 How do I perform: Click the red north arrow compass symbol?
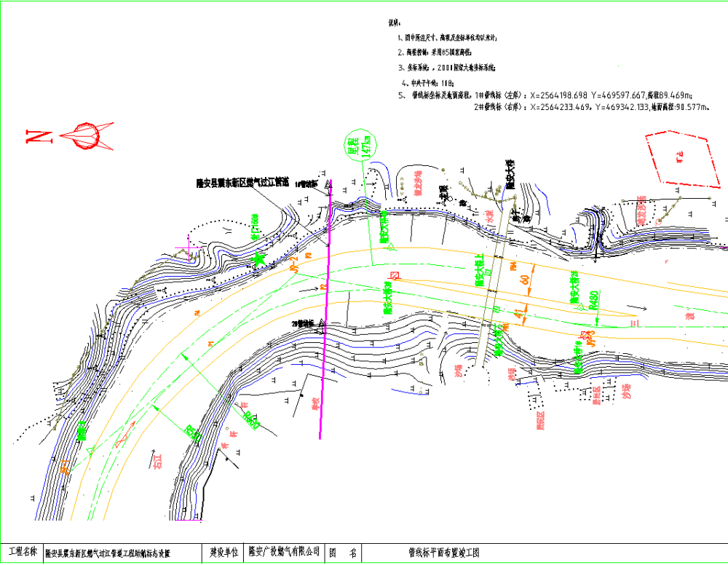[x=87, y=135]
